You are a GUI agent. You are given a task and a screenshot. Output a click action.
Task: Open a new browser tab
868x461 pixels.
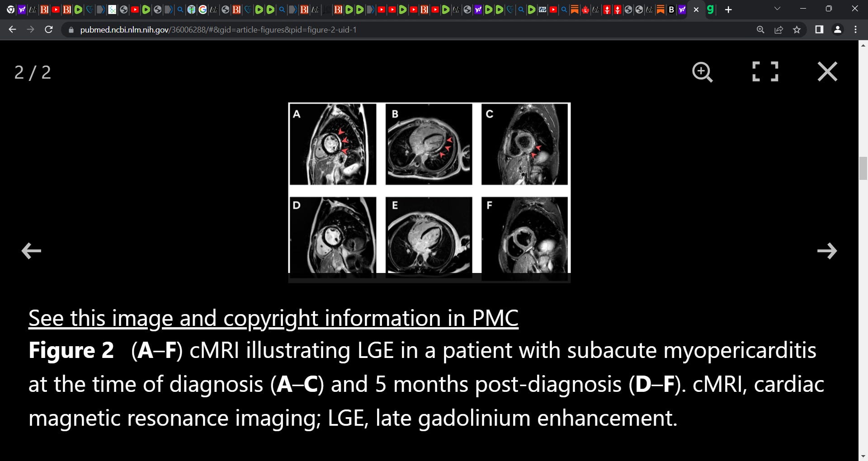pyautogui.click(x=728, y=10)
